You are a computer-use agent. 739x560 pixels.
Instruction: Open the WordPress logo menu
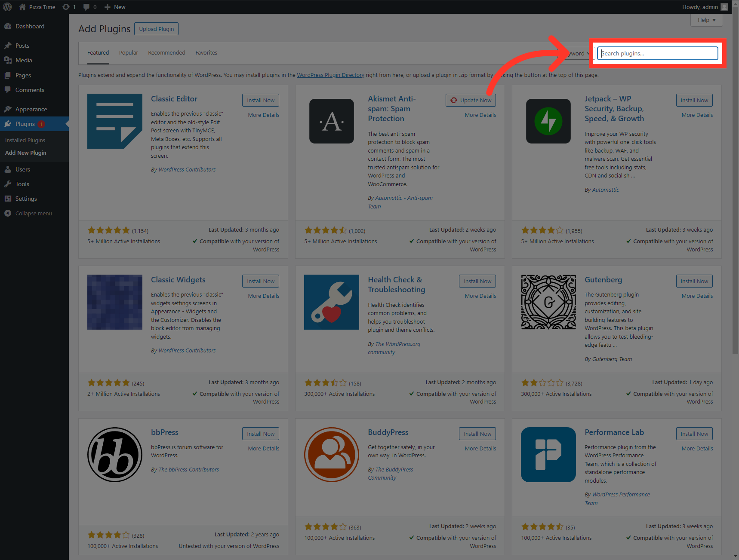(x=7, y=6)
